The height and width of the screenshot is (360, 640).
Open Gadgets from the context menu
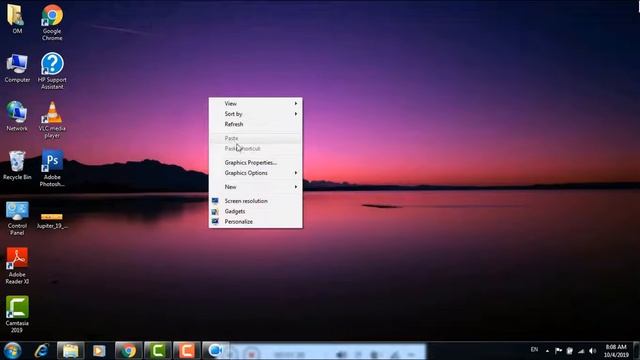tap(256, 211)
